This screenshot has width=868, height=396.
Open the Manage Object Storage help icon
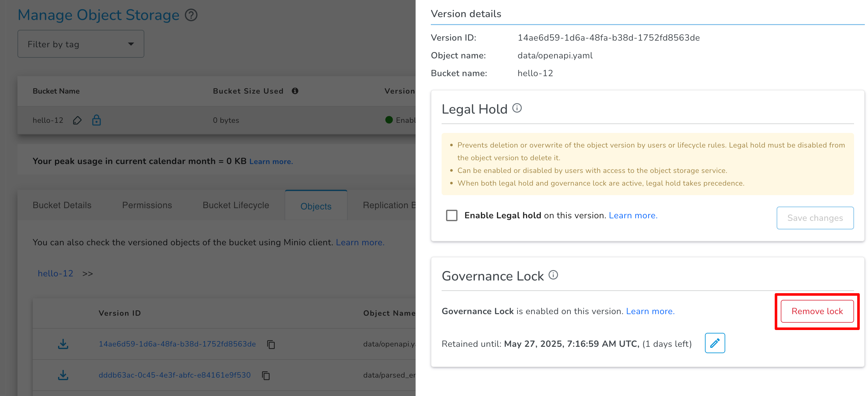pos(191,15)
